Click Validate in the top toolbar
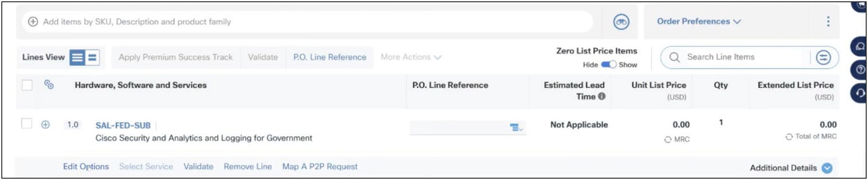 [263, 57]
